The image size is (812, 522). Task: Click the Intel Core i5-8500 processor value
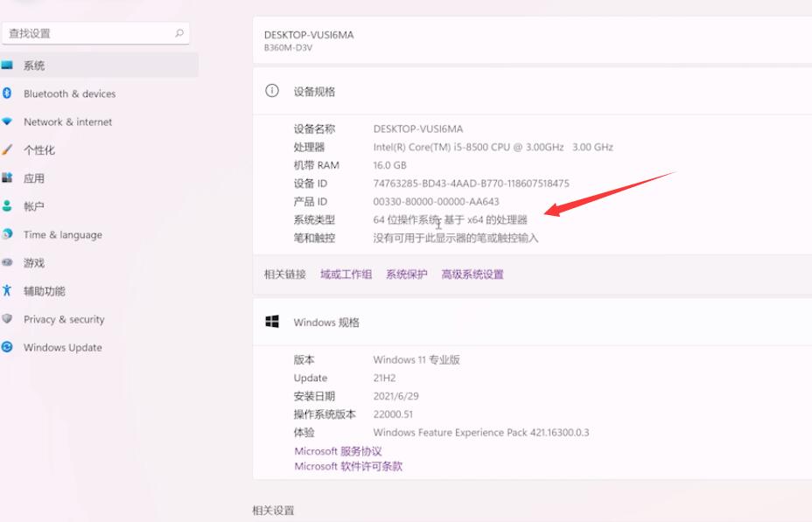click(493, 147)
